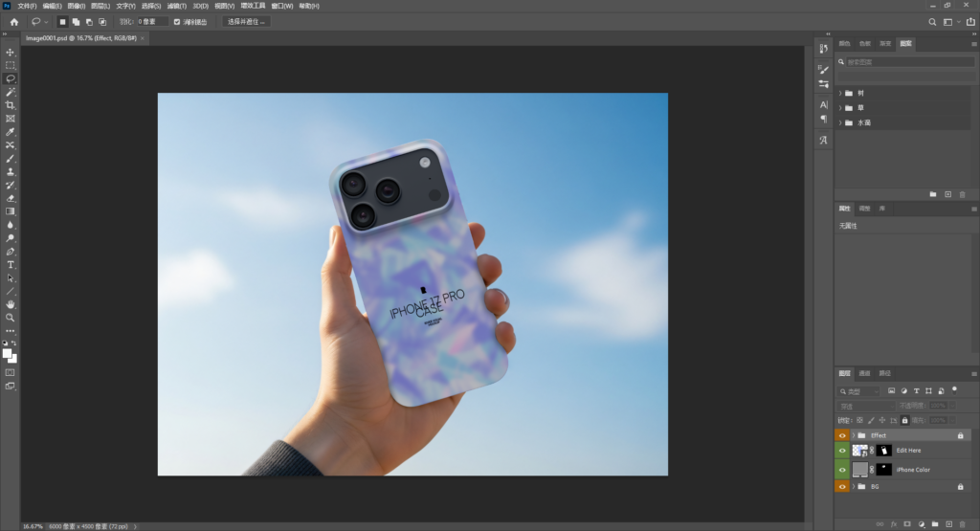The image size is (980, 531).
Task: Open the Paragraph panel icon
Action: [x=824, y=119]
